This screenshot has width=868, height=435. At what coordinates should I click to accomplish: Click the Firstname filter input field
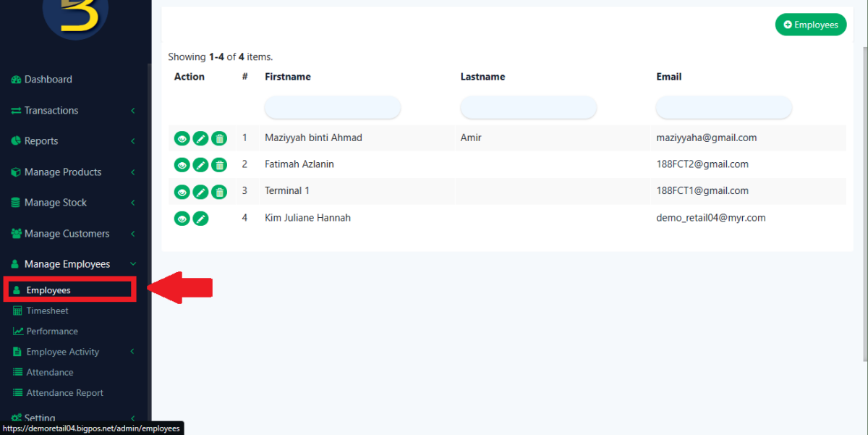click(x=332, y=106)
